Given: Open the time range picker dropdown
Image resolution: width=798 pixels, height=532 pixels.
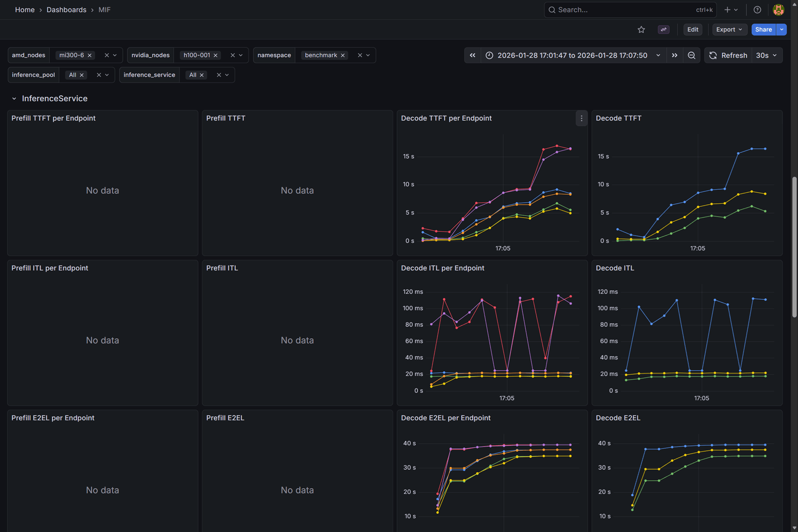Looking at the screenshot, I should pyautogui.click(x=658, y=55).
